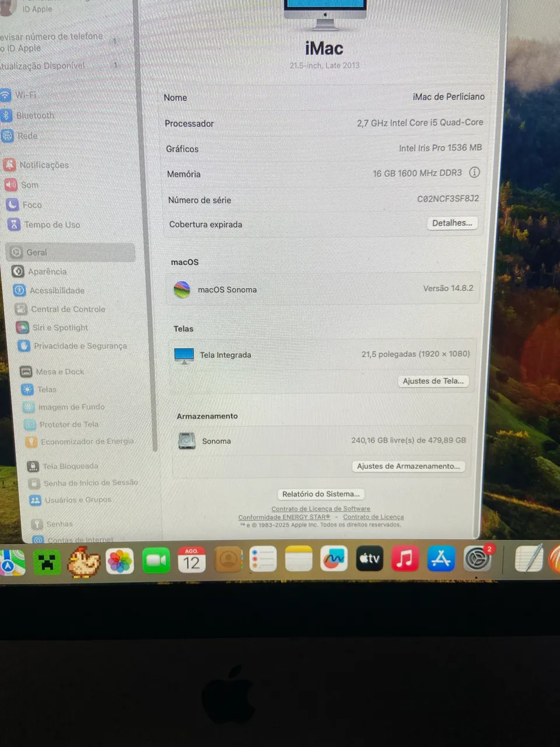
Task: Select Som in the sidebar
Action: point(22,185)
